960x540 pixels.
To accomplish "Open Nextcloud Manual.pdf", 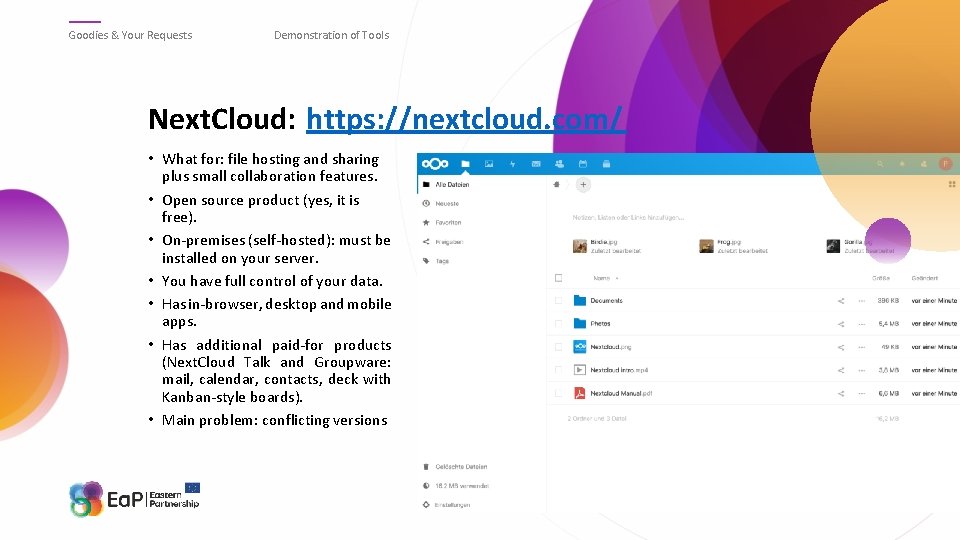I will point(621,394).
